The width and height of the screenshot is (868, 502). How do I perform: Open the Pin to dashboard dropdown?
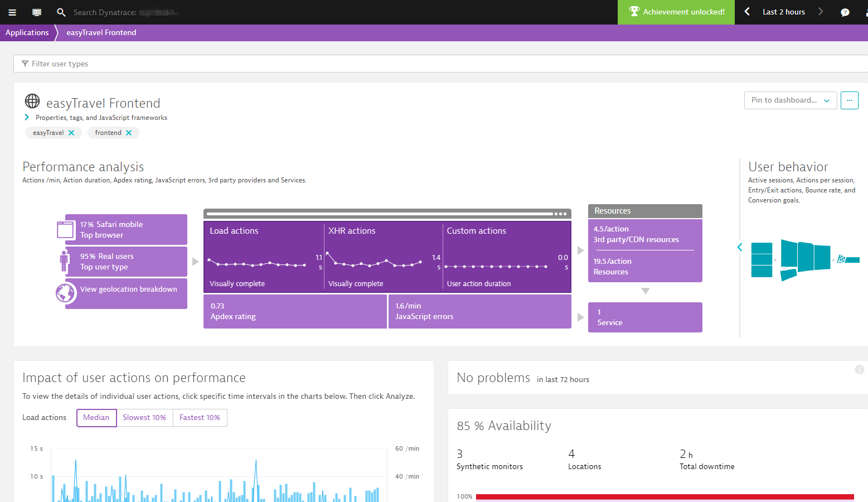coord(791,100)
